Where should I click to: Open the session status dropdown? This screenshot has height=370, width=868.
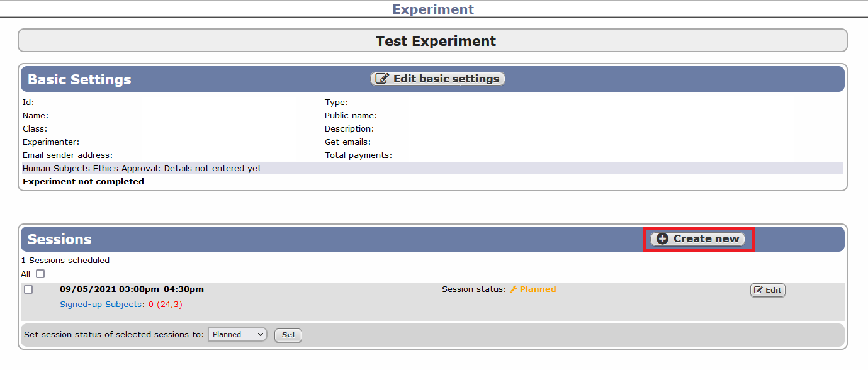pos(237,334)
